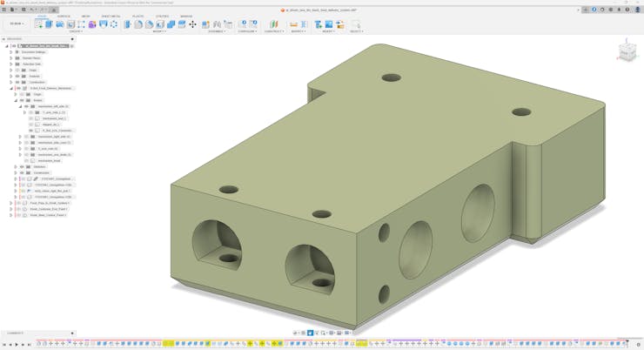The image size is (644, 350).
Task: Select the Move/Copy tool icon
Action: click(x=192, y=24)
